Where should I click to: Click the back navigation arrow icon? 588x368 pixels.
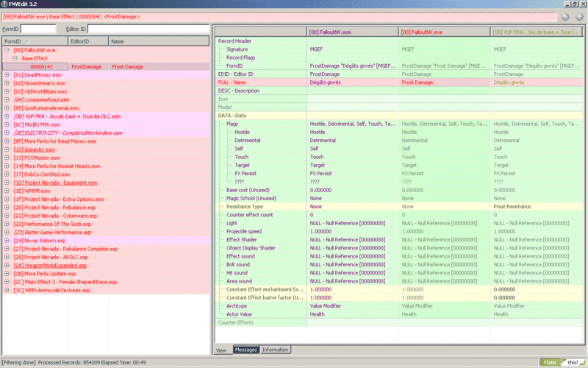pyautogui.click(x=565, y=17)
